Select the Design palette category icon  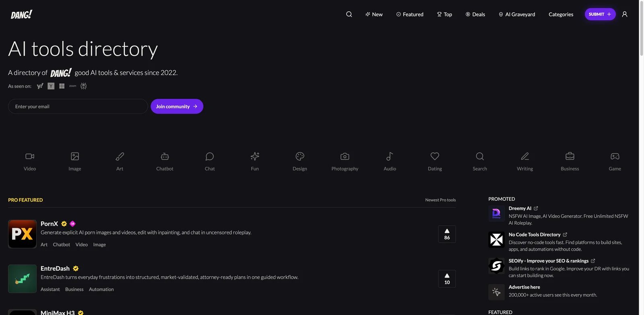[x=300, y=156]
